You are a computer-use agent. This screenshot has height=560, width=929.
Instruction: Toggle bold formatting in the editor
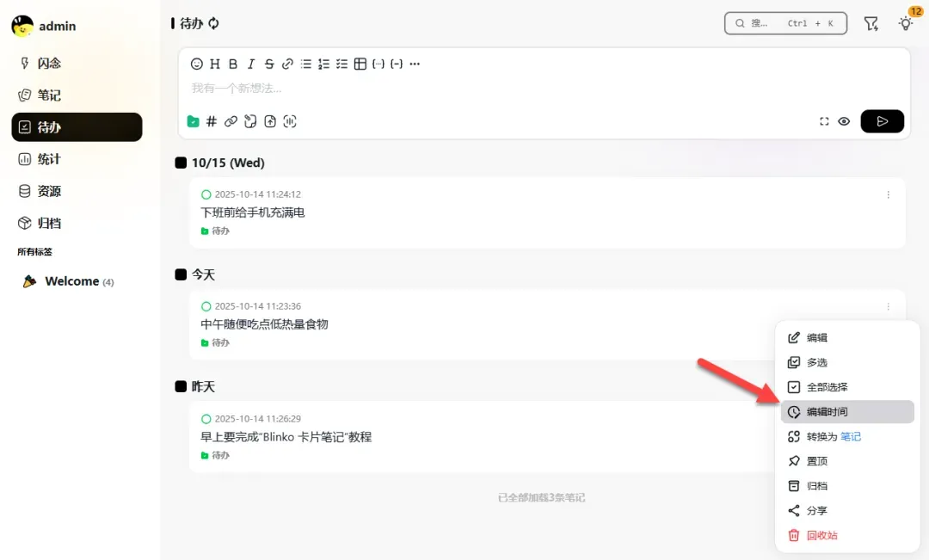point(233,64)
